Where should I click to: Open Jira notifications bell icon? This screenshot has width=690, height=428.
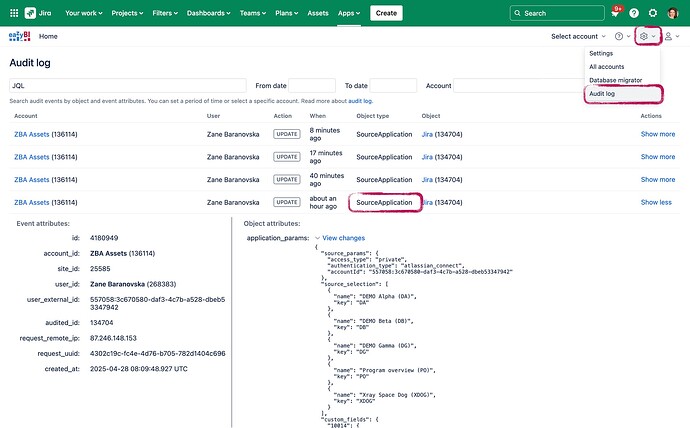pos(615,13)
